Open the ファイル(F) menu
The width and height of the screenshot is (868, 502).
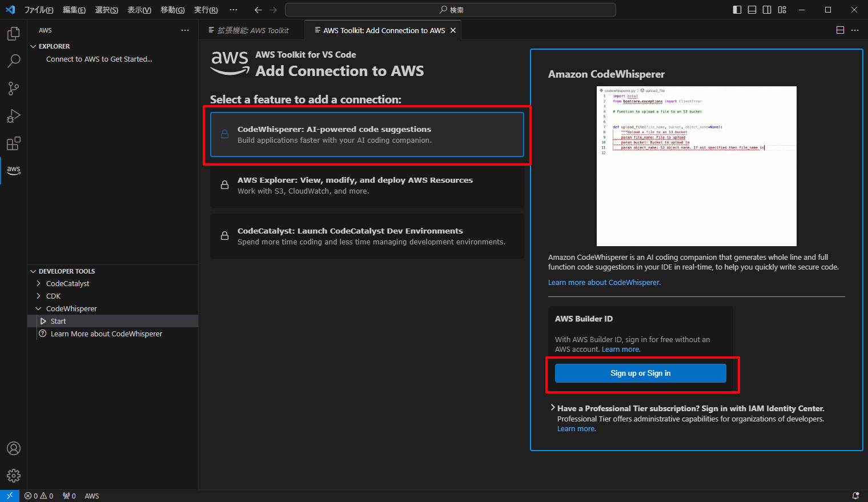point(39,10)
